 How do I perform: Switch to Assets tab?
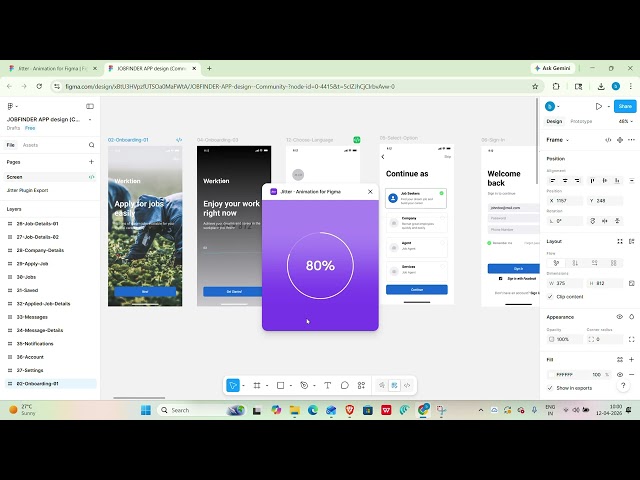point(30,145)
